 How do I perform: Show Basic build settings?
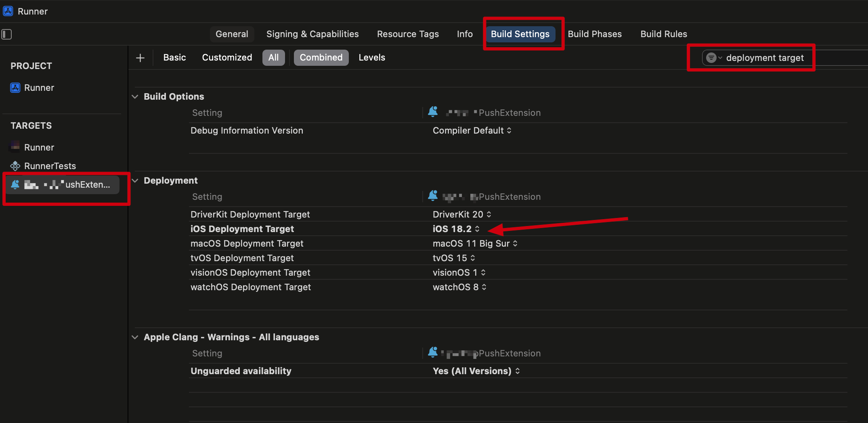coord(174,57)
